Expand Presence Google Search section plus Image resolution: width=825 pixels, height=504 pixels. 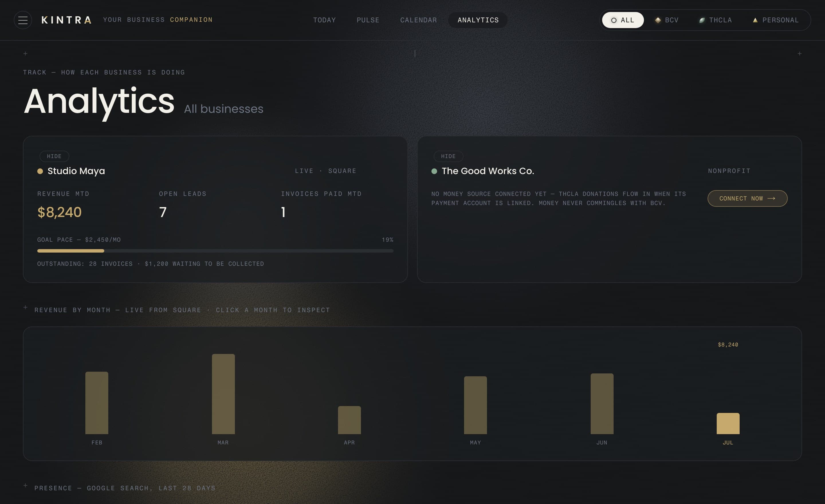[25, 485]
